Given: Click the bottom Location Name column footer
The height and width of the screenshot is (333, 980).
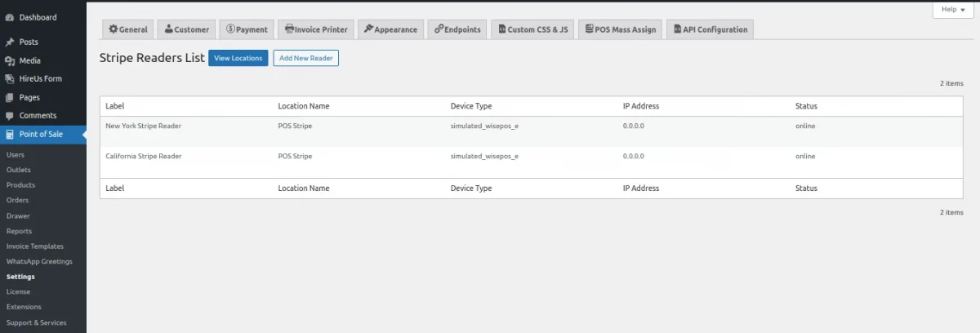Looking at the screenshot, I should (x=304, y=188).
